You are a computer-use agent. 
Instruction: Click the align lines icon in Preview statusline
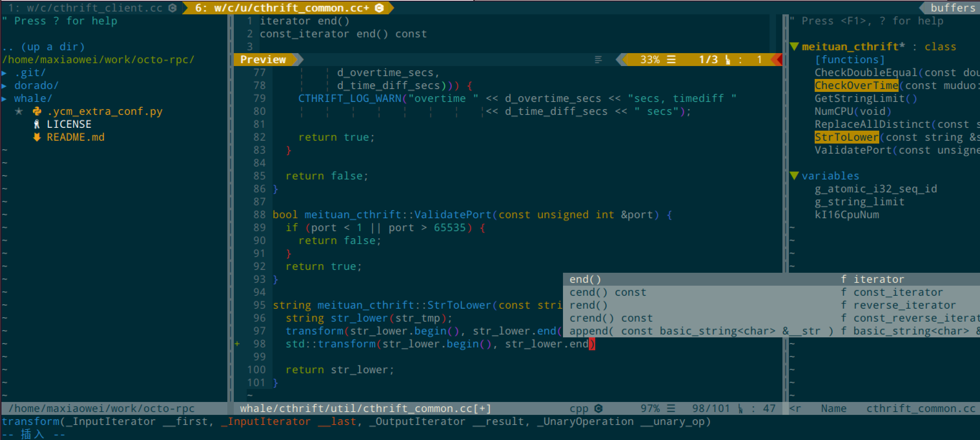tap(598, 59)
